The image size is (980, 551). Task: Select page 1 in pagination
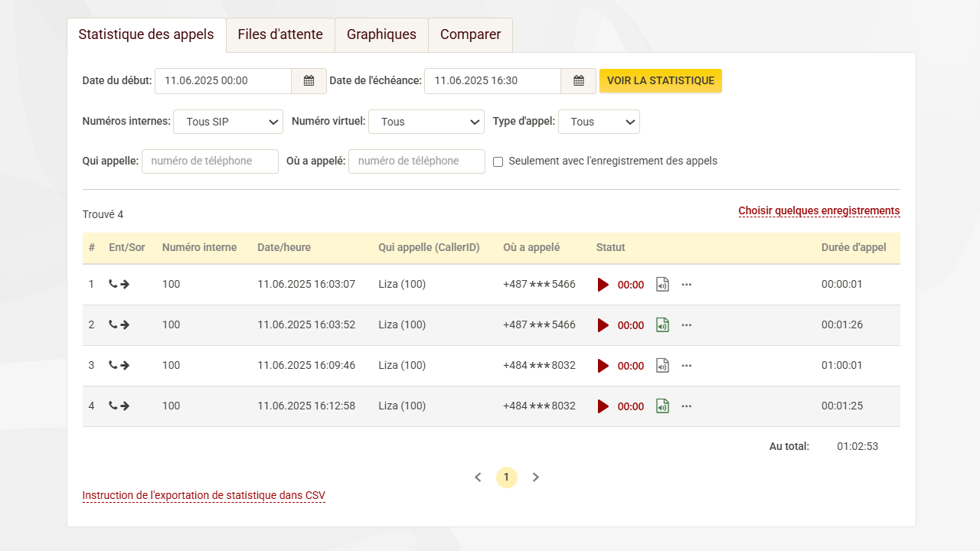tap(506, 478)
